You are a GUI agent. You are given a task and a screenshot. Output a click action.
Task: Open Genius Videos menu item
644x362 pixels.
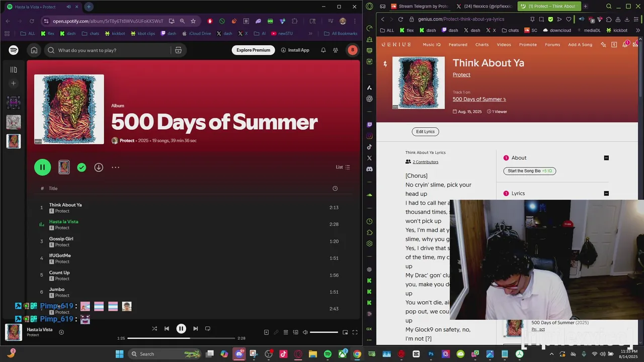point(504,45)
